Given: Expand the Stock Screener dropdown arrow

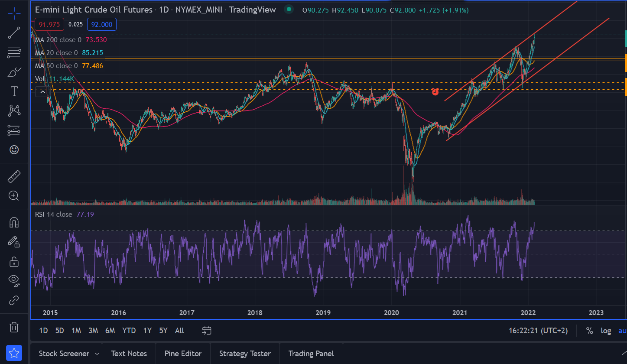Looking at the screenshot, I should [x=97, y=354].
